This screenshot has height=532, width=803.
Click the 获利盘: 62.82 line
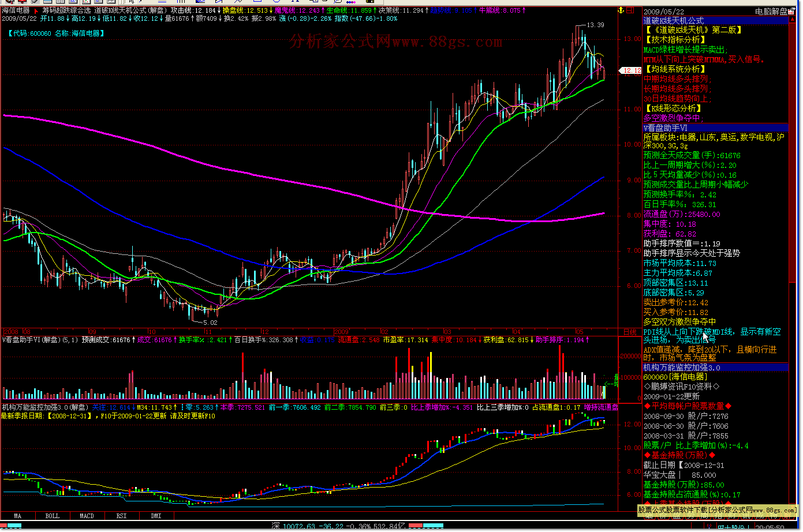click(670, 234)
